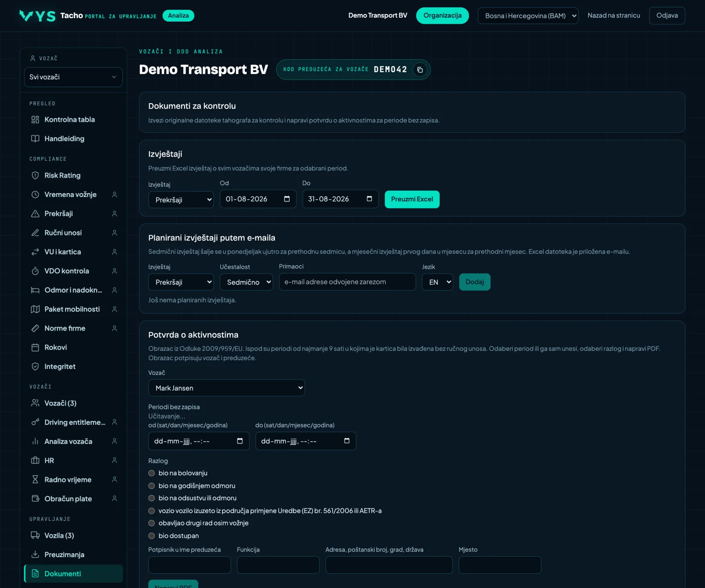Click the Vozila truck icon
This screenshot has width=705, height=588.
click(x=35, y=535)
